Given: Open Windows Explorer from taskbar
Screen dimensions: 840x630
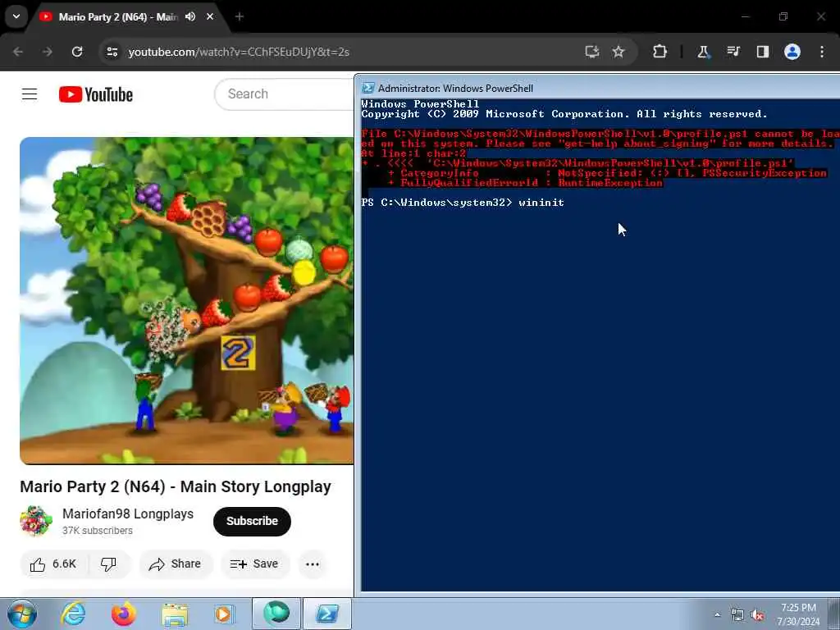Looking at the screenshot, I should pos(175,614).
